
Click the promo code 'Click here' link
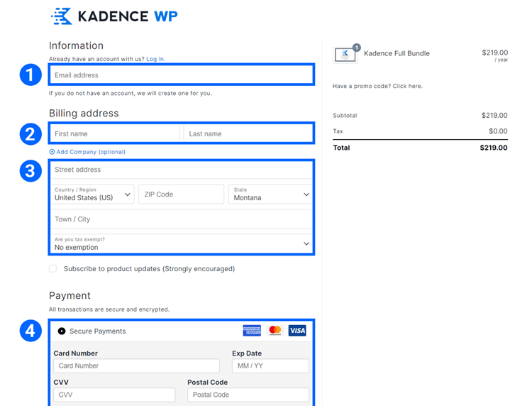click(x=407, y=86)
